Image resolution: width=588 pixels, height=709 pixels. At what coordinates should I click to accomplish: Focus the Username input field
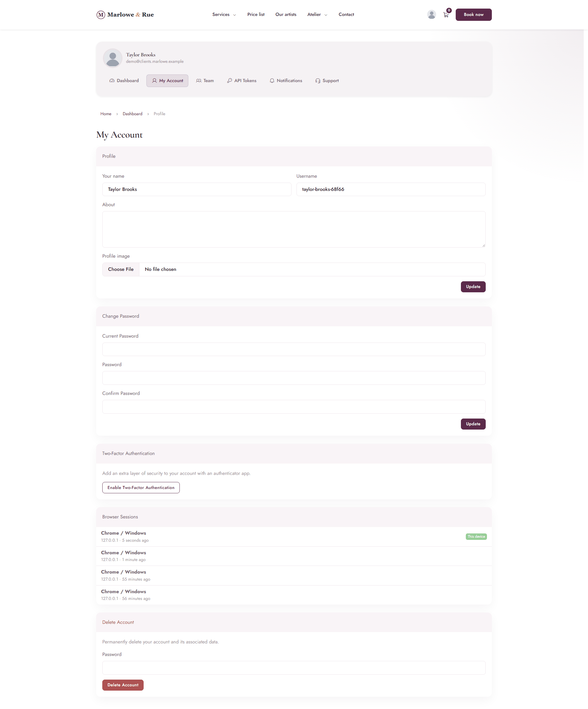click(x=390, y=189)
